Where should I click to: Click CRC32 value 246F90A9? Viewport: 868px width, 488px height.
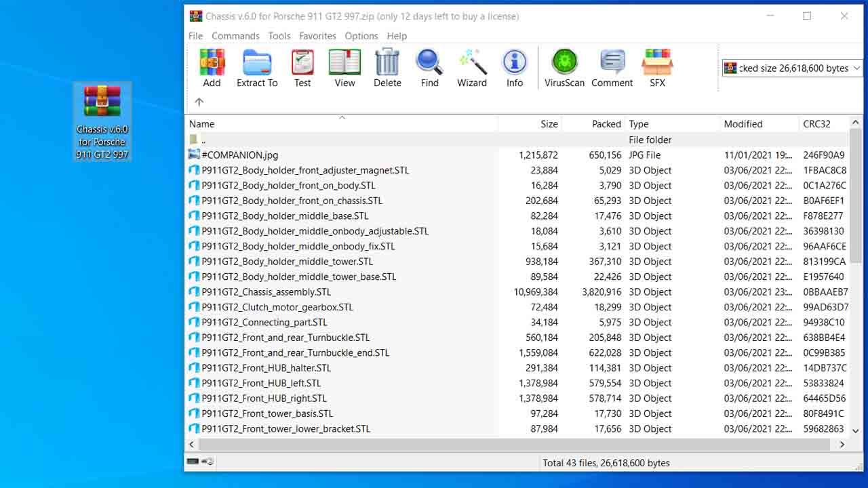click(824, 155)
